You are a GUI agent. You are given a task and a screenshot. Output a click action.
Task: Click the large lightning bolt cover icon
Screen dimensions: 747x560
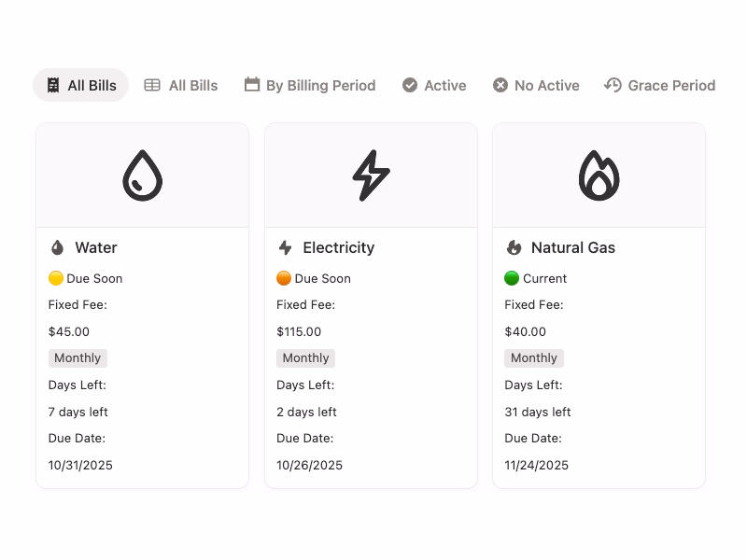pyautogui.click(x=371, y=175)
